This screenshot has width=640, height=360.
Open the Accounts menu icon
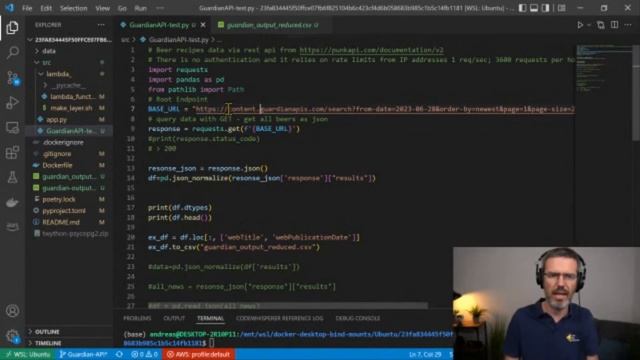pyautogui.click(x=13, y=311)
